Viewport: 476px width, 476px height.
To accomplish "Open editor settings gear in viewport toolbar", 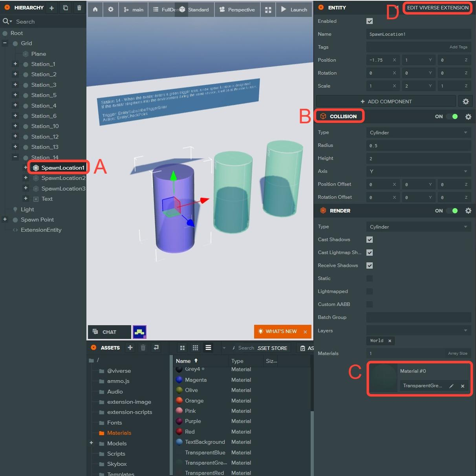I will 111,9.
